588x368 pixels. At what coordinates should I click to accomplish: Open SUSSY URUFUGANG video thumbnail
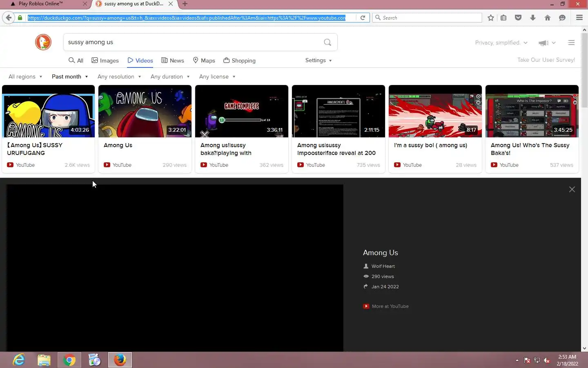coord(48,111)
